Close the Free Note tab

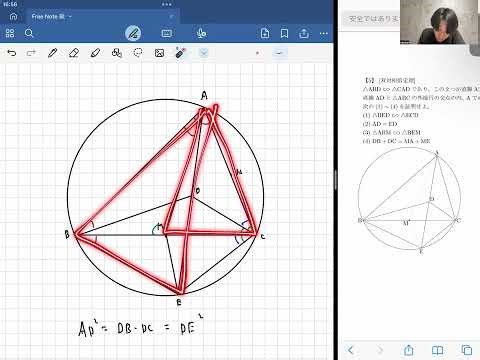click(x=171, y=16)
